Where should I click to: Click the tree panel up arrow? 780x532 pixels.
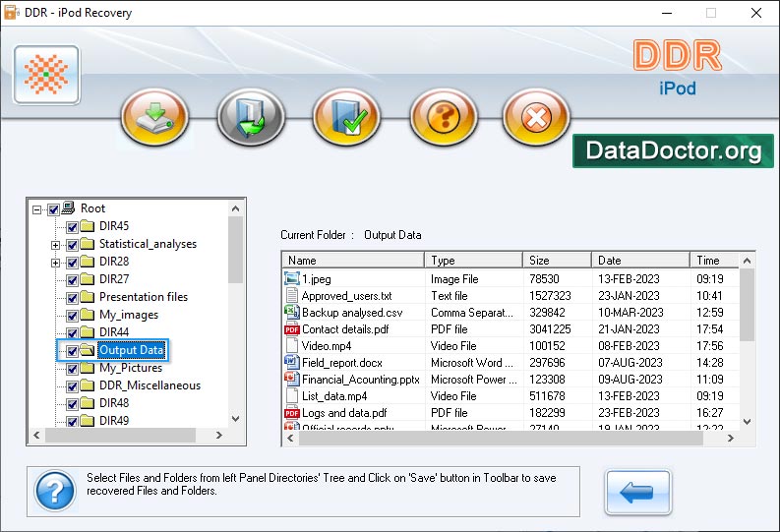click(x=236, y=208)
